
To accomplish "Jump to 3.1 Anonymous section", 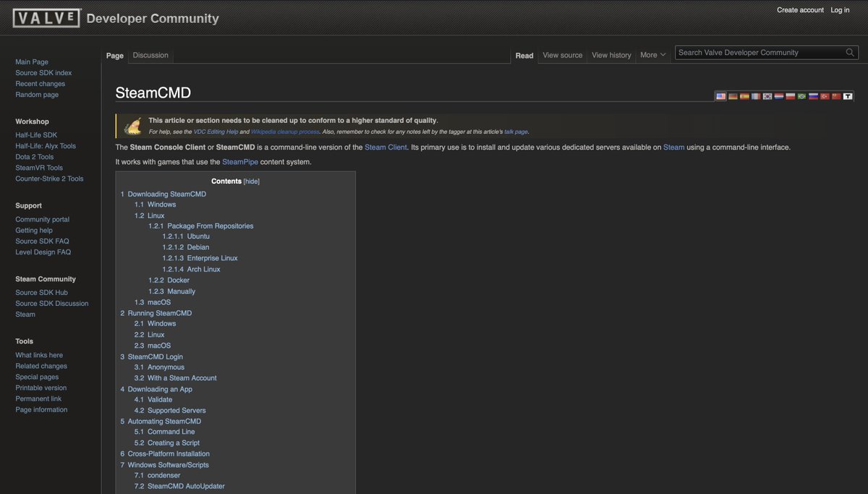I will pos(159,367).
